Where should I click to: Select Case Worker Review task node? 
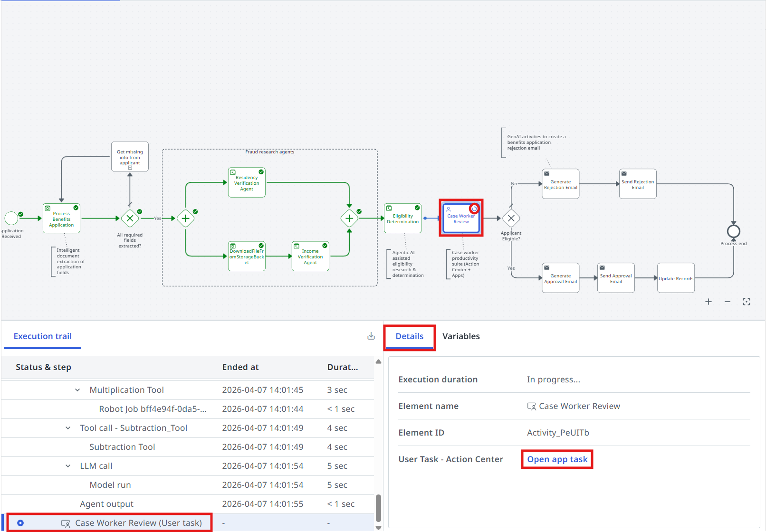[461, 218]
